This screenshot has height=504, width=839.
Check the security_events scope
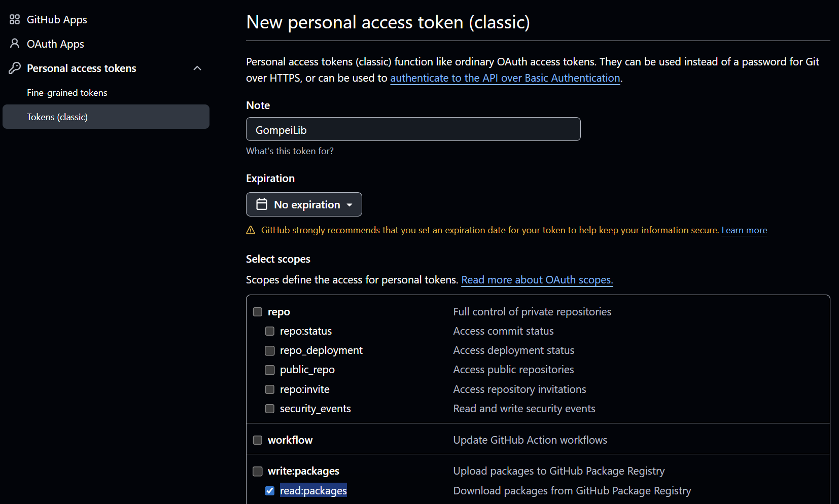pos(269,408)
